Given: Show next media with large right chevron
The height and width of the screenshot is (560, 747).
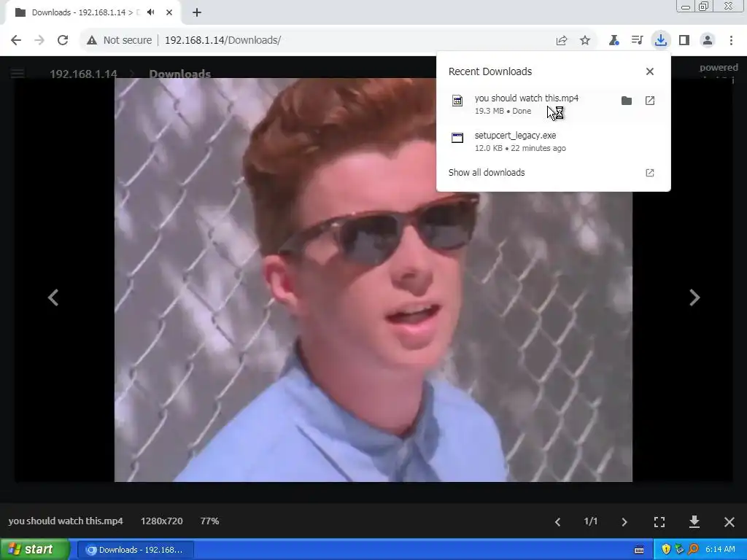Looking at the screenshot, I should coord(694,297).
